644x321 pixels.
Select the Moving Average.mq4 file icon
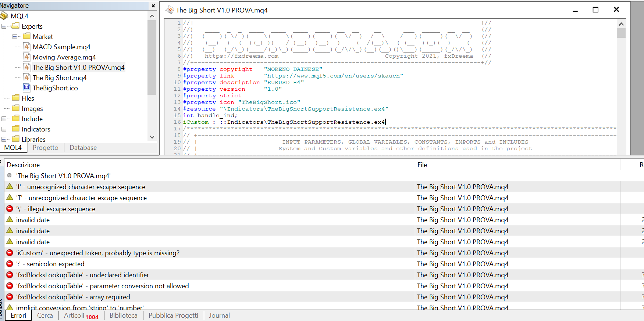pyautogui.click(x=26, y=57)
